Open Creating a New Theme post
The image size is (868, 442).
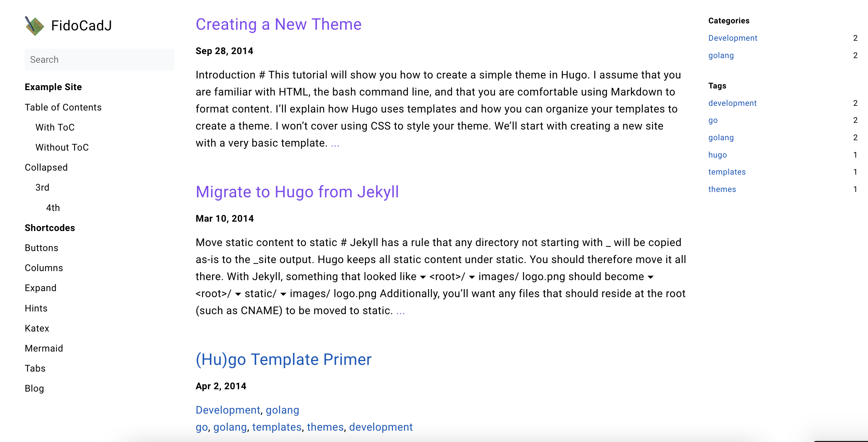pos(278,24)
